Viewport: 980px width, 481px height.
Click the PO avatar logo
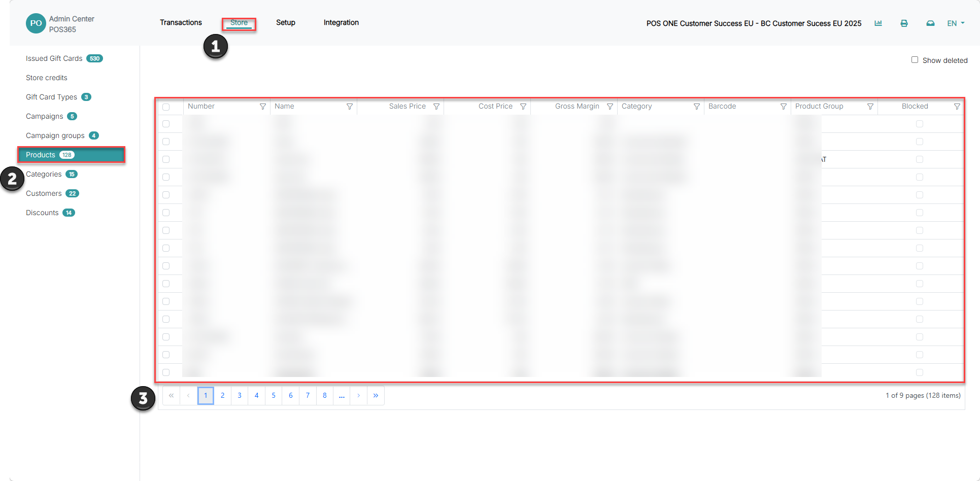pyautogui.click(x=36, y=23)
